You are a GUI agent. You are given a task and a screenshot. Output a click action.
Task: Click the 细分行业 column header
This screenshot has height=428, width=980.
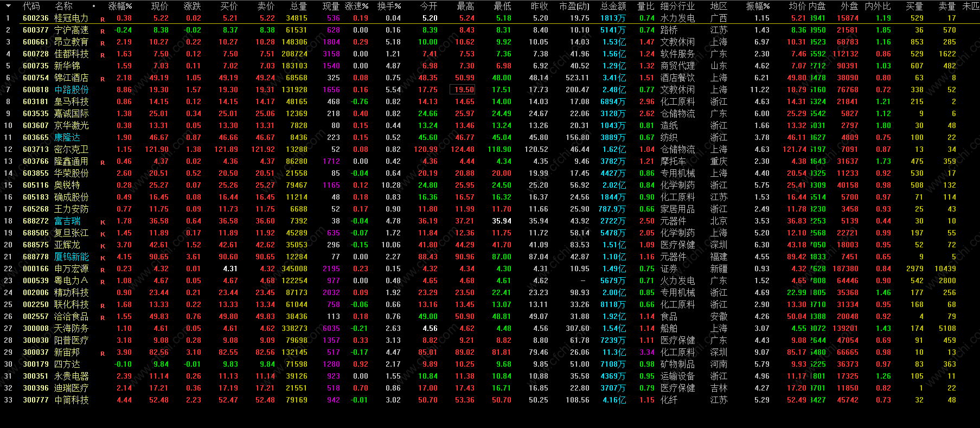click(677, 6)
